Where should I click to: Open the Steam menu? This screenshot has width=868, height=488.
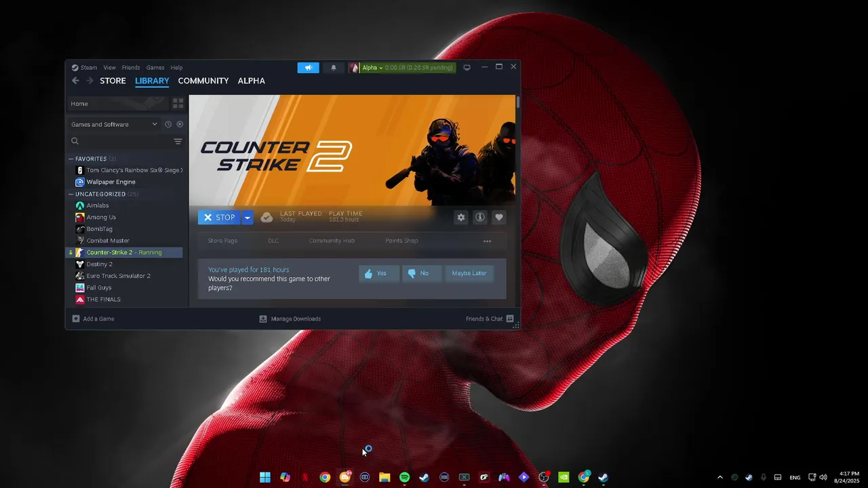pyautogui.click(x=89, y=68)
